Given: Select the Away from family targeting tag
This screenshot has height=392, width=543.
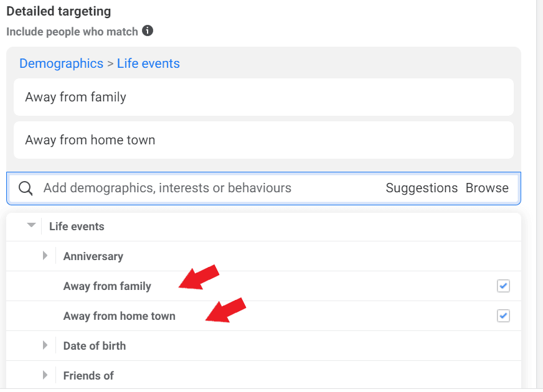Looking at the screenshot, I should (75, 97).
